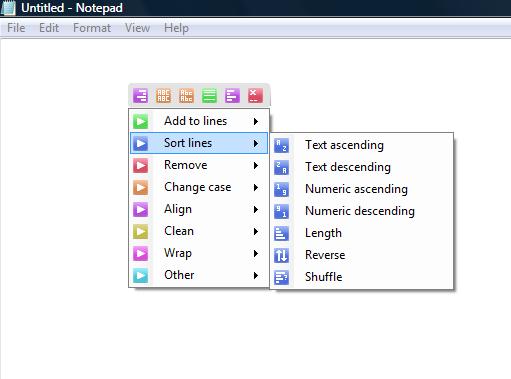Open the Align menu entry
511x379 pixels.
pos(199,209)
